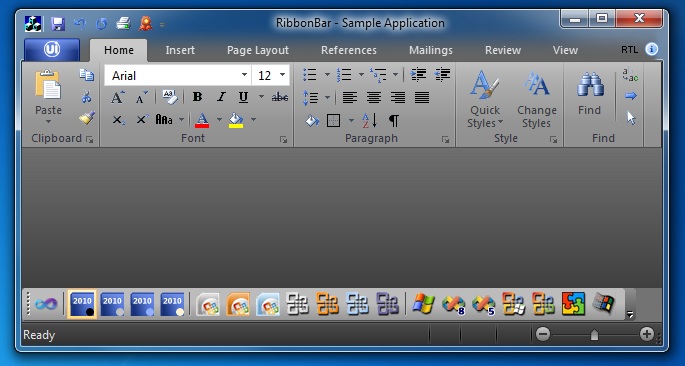The width and height of the screenshot is (685, 366).
Task: Toggle Superscript formatting
Action: 142,119
